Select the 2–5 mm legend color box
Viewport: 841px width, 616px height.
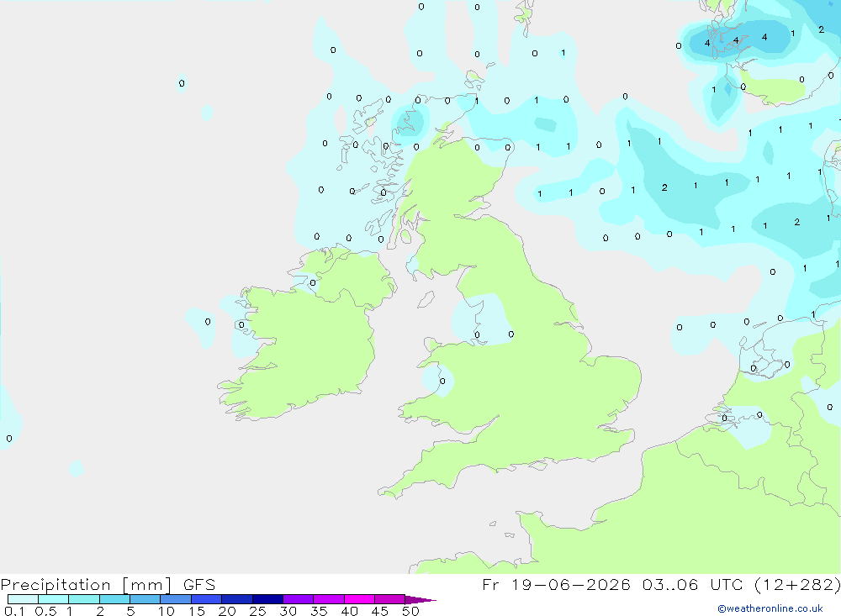point(114,599)
